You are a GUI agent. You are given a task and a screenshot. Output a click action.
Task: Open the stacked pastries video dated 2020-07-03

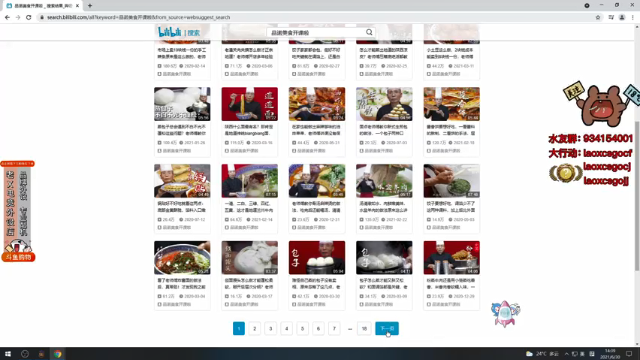[x=384, y=104]
